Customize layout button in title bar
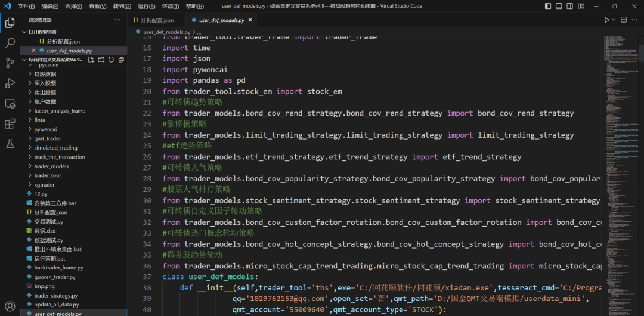 pyautogui.click(x=580, y=6)
